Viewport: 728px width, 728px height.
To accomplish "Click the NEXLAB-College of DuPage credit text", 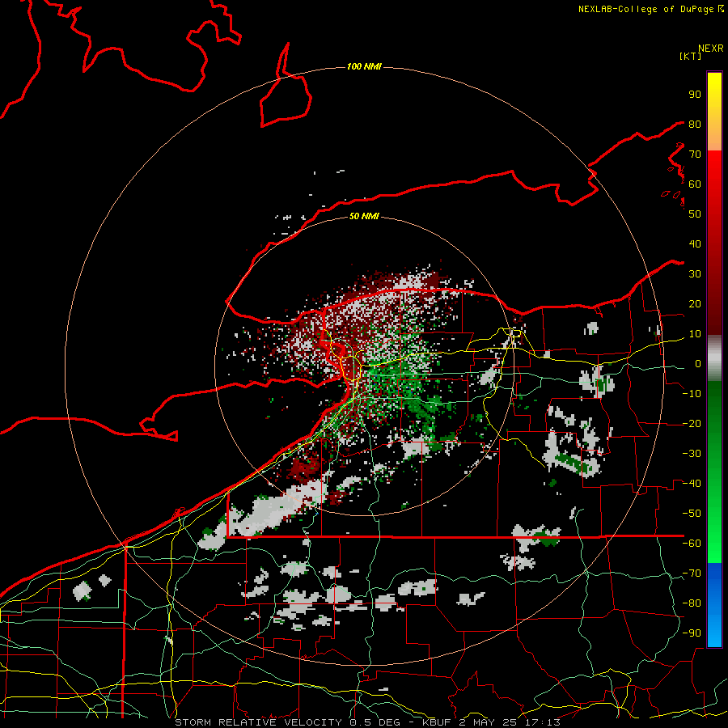I will click(647, 9).
